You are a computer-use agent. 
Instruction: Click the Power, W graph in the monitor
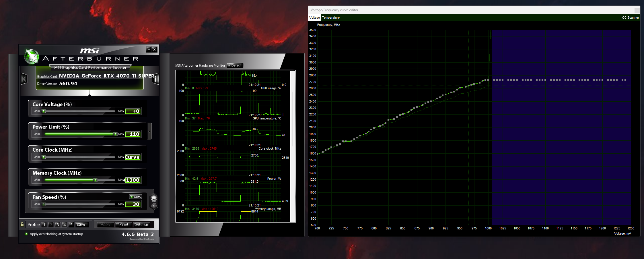(x=233, y=193)
